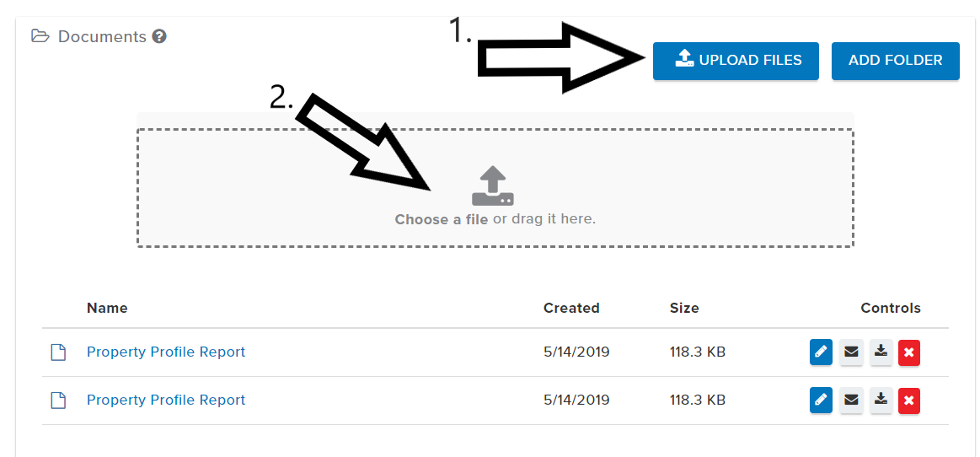
Task: Click the Name column header
Action: [x=107, y=308]
